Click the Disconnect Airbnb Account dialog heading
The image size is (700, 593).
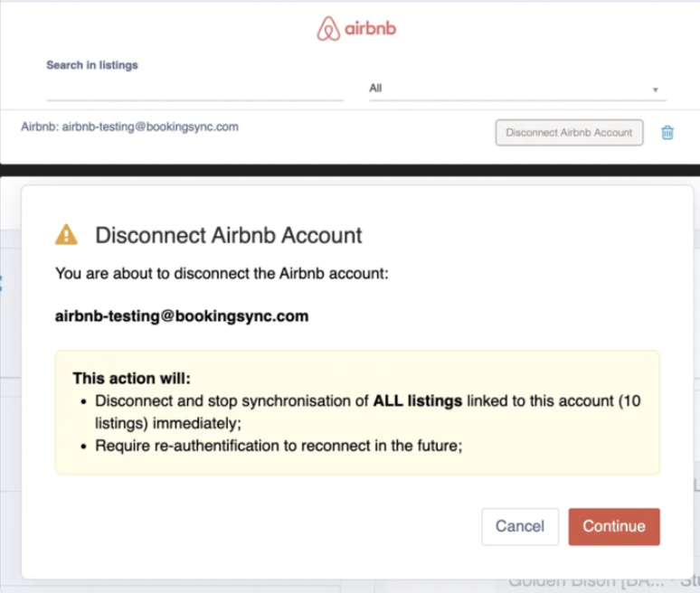229,235
